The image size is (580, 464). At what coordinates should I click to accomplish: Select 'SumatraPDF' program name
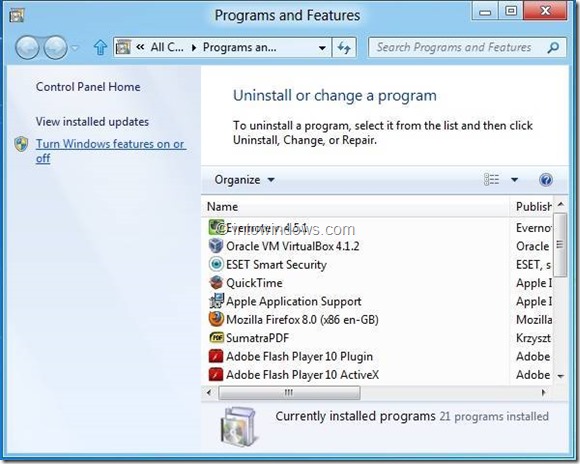(x=257, y=338)
